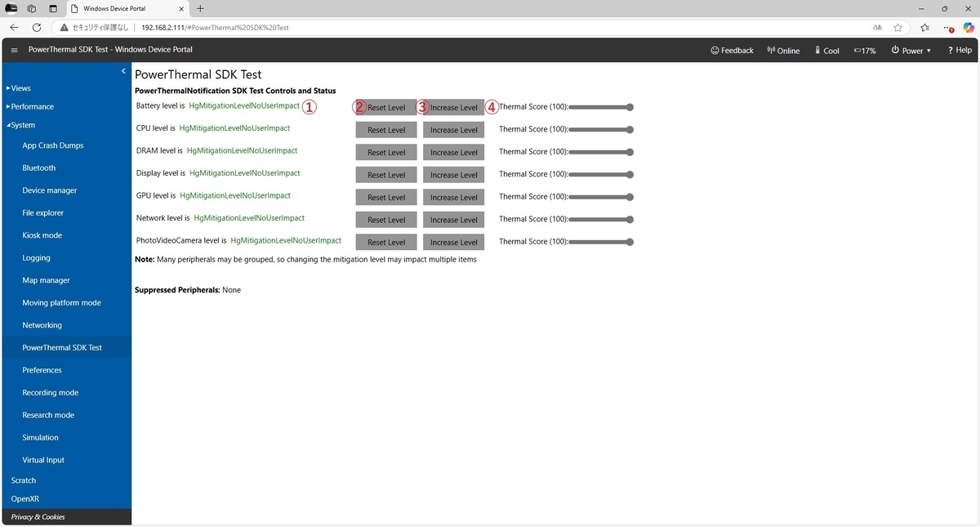Viewport: 980px width, 527px height.
Task: Reset Level for PhotoVideoCamera
Action: pos(386,242)
